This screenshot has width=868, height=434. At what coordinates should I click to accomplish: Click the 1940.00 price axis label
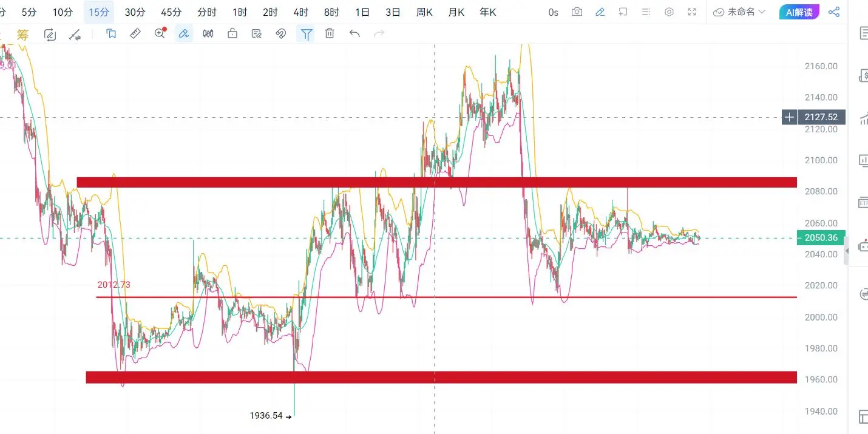click(x=821, y=411)
